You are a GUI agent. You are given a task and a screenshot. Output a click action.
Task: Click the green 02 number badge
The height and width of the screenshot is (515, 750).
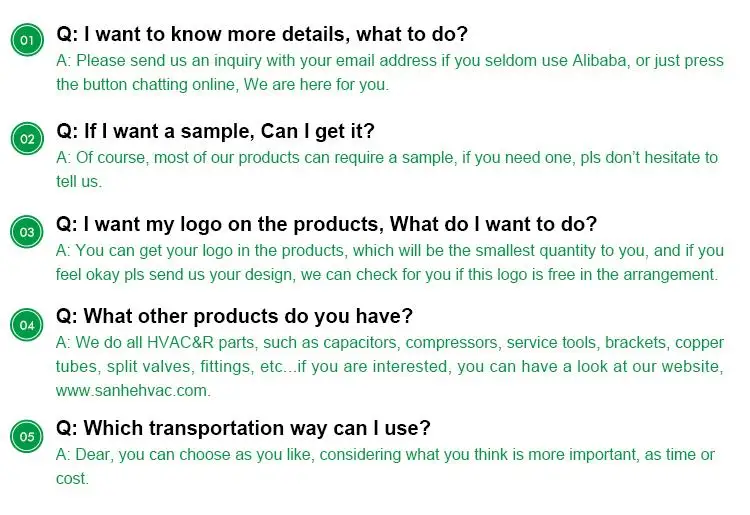[x=27, y=138]
